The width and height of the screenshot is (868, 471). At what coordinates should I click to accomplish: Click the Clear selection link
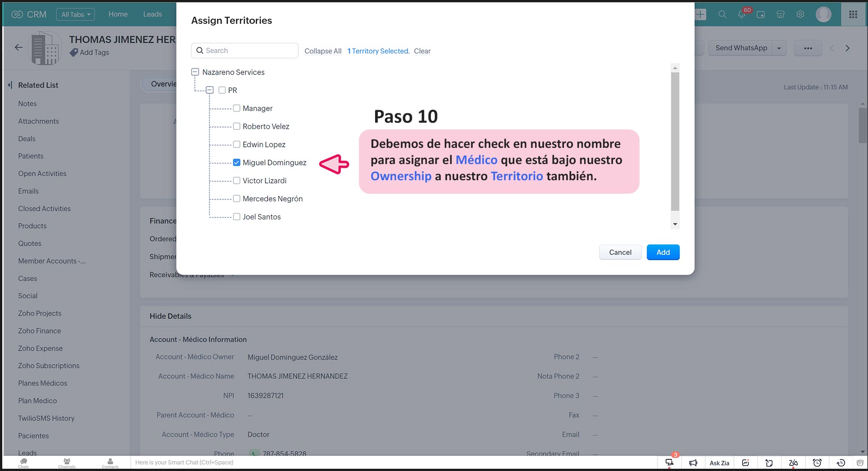(422, 51)
